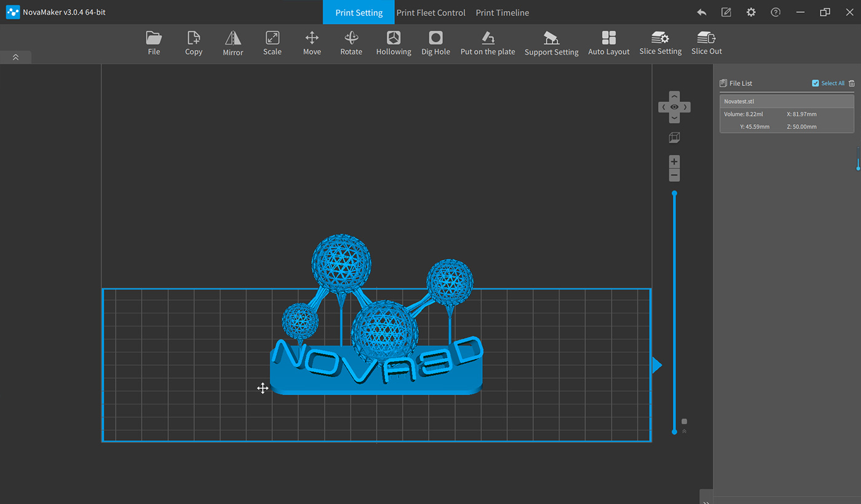861x504 pixels.
Task: Activate the Dig Hole tool
Action: pos(435,43)
